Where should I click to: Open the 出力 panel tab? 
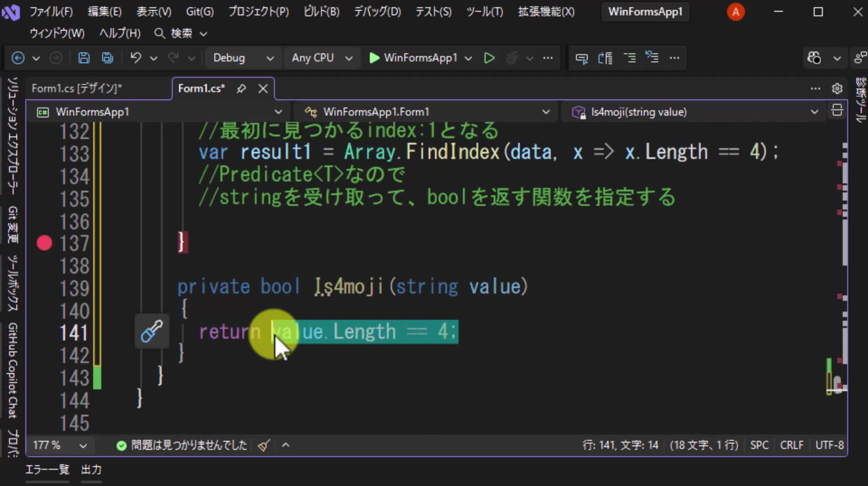click(x=91, y=470)
